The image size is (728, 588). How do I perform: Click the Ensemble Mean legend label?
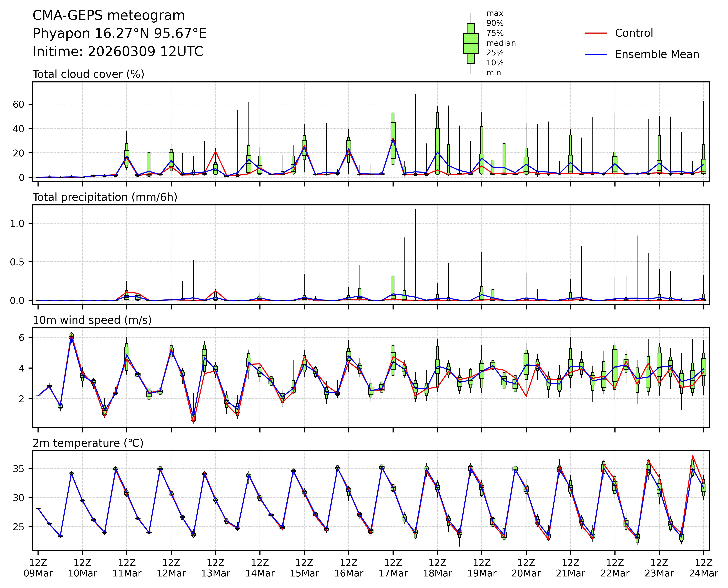[x=657, y=54]
